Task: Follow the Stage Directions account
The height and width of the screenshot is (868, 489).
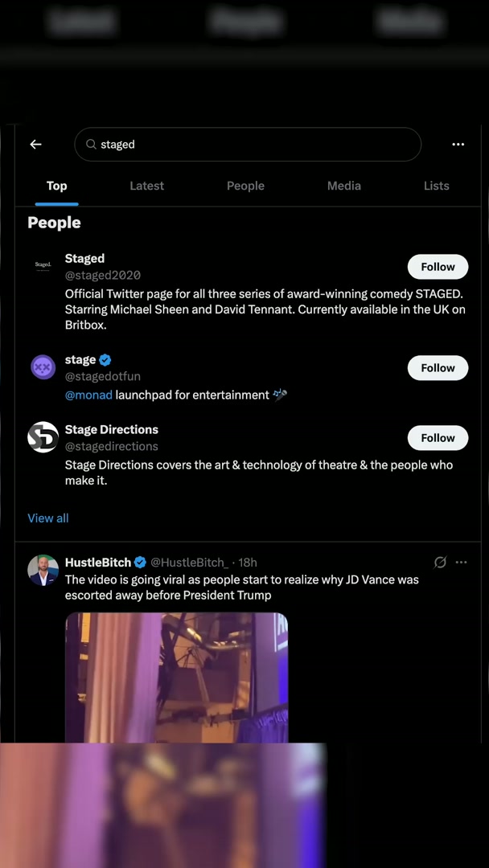Action: pos(438,438)
